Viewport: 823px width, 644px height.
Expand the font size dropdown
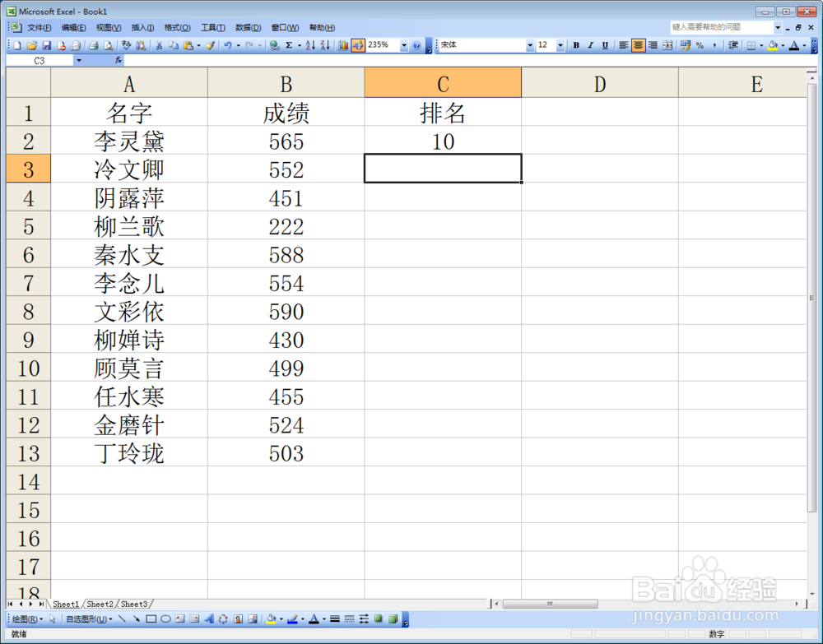point(560,45)
